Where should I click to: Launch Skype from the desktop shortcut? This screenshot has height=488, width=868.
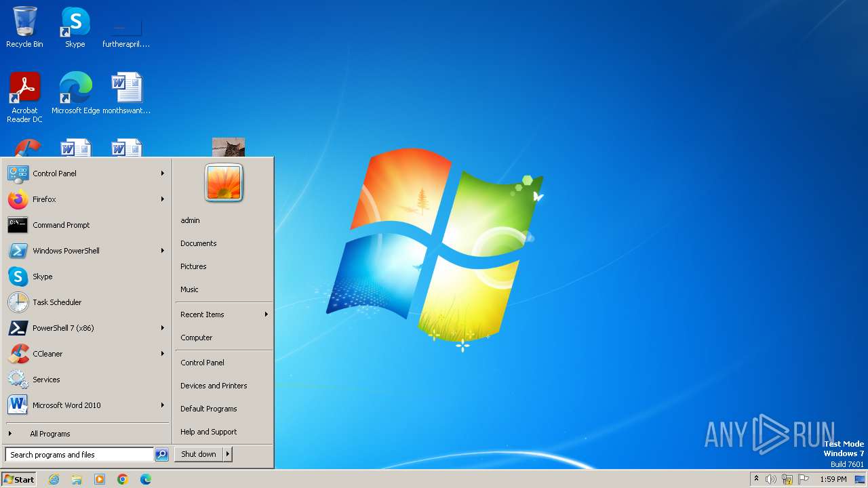point(75,27)
